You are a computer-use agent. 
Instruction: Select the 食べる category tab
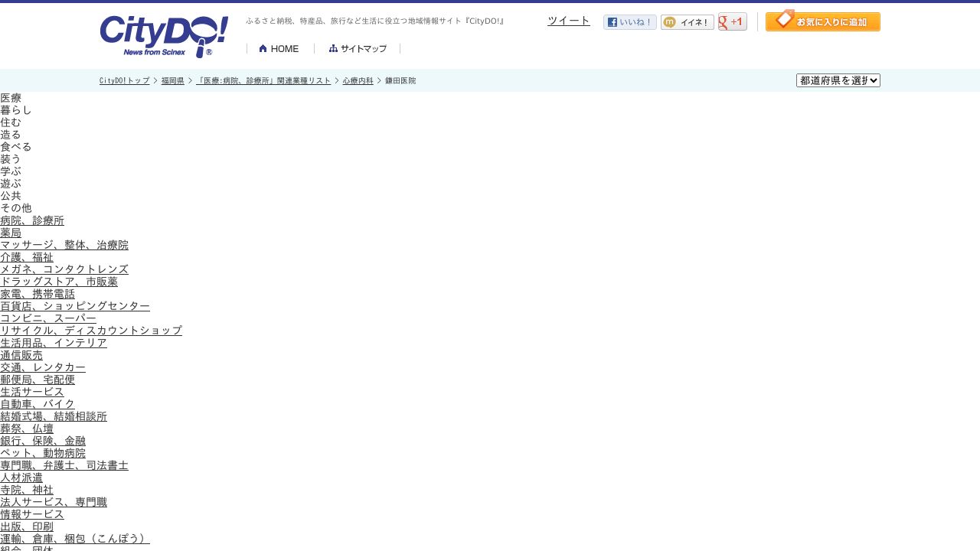[16, 147]
